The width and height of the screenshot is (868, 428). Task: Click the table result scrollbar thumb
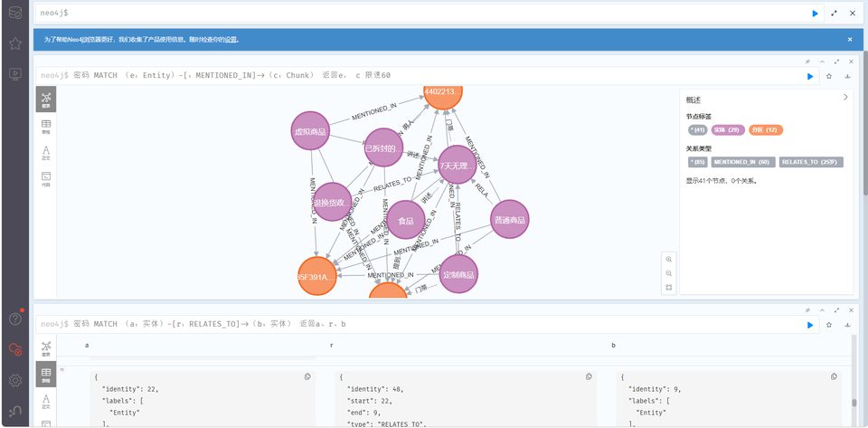point(854,403)
